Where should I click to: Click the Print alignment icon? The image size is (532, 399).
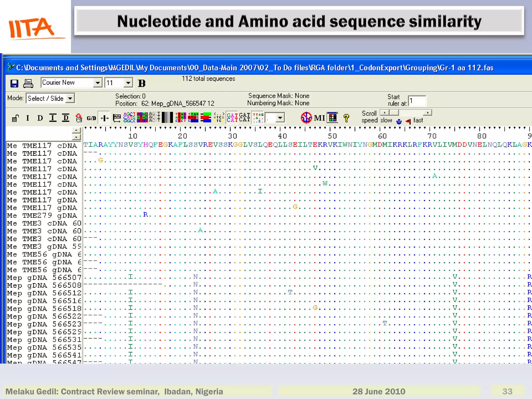click(28, 83)
